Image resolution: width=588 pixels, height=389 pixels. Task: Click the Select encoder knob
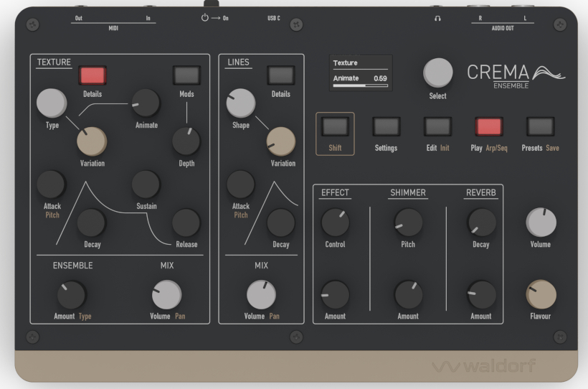click(437, 72)
